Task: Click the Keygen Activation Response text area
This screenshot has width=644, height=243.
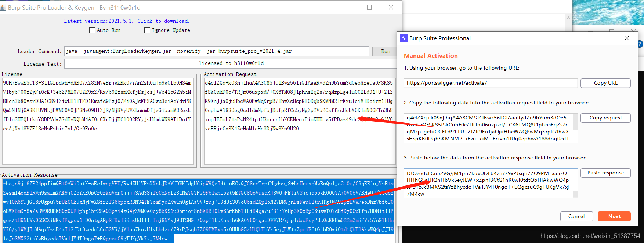Action: [x=198, y=211]
